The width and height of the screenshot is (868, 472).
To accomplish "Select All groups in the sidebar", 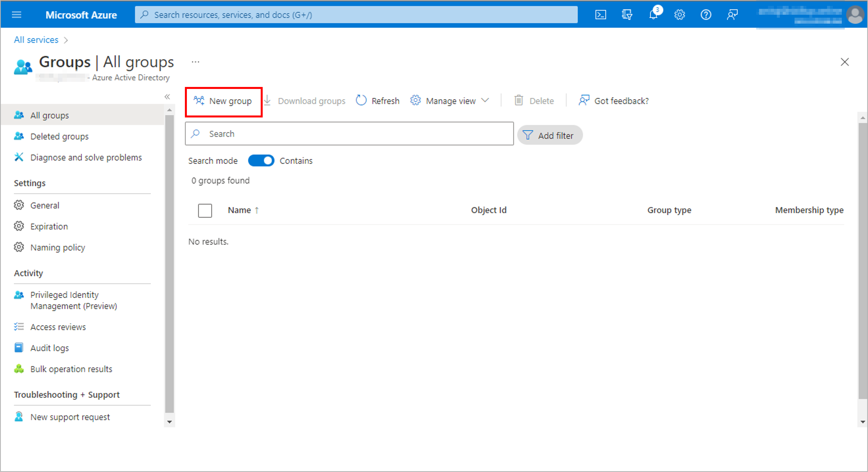I will click(x=82, y=115).
